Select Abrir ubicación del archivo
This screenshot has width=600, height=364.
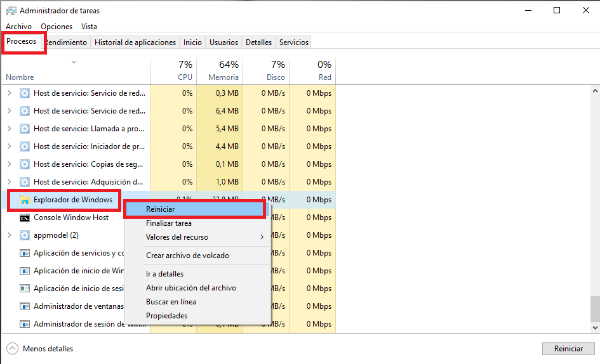coord(197,288)
